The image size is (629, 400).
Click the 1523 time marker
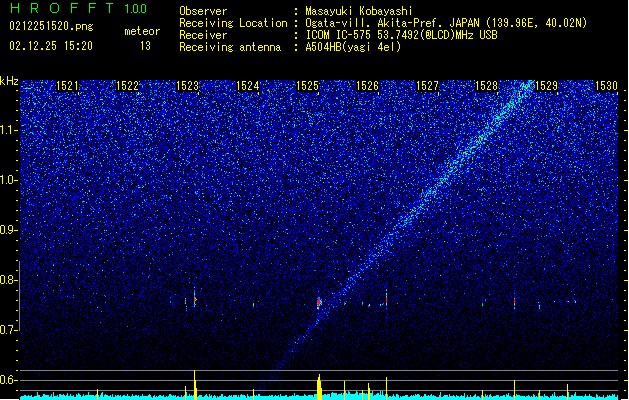[187, 86]
